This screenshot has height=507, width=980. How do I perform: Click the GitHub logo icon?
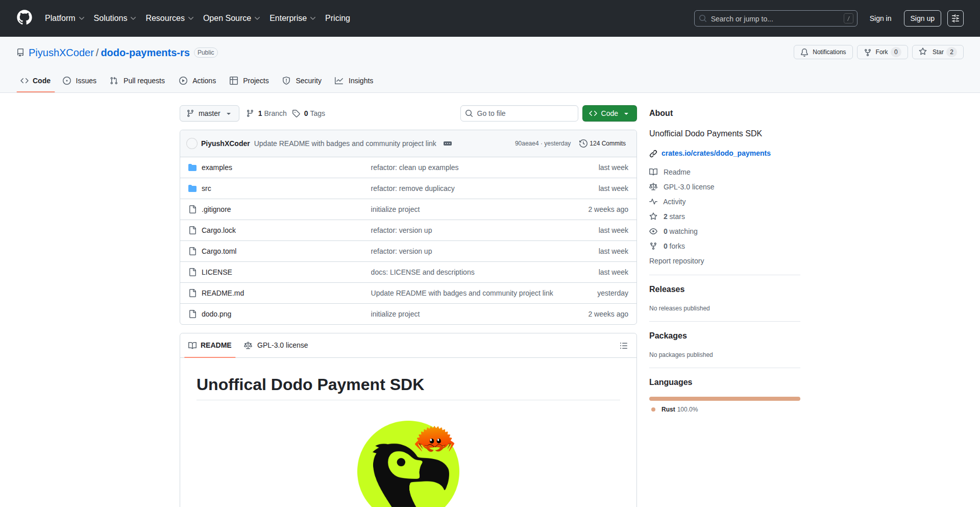(x=24, y=18)
